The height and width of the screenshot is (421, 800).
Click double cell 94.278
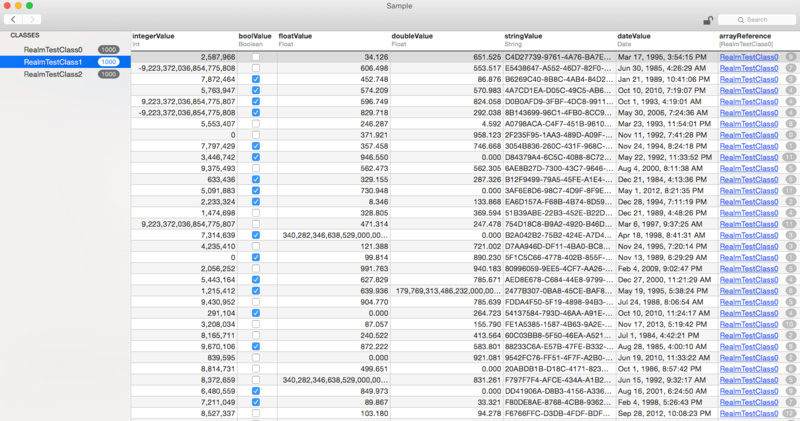tap(446, 413)
